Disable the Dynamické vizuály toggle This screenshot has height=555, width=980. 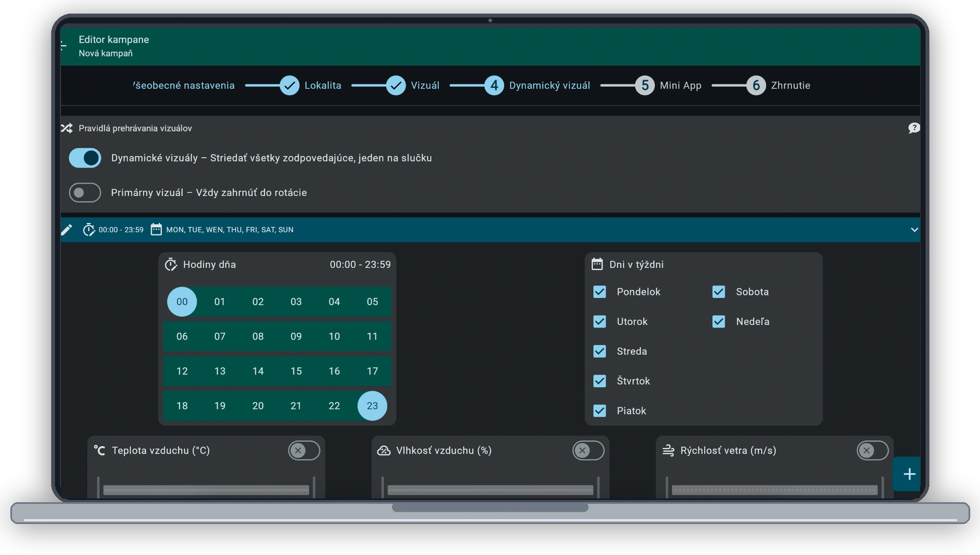85,158
